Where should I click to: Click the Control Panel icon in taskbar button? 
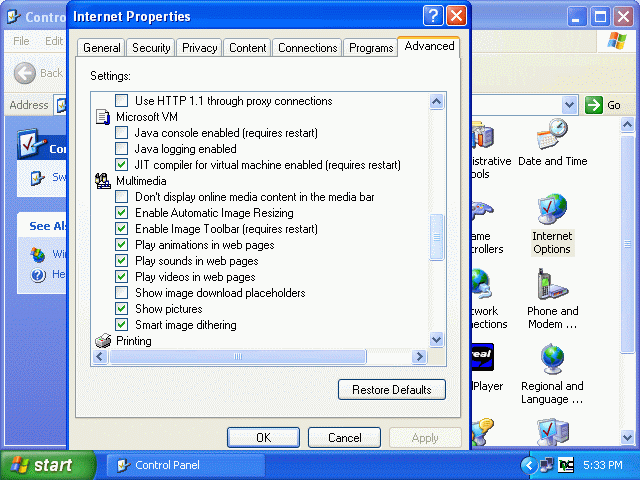coord(123,465)
